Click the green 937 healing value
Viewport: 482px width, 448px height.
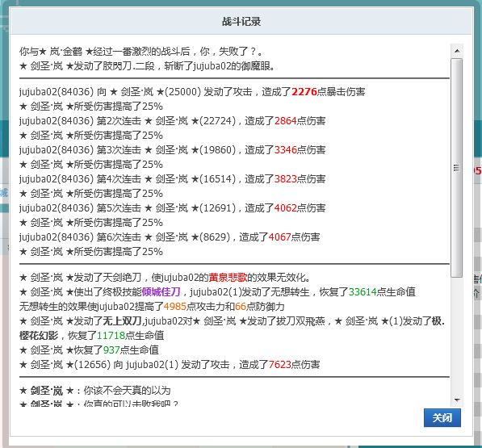[x=111, y=350]
